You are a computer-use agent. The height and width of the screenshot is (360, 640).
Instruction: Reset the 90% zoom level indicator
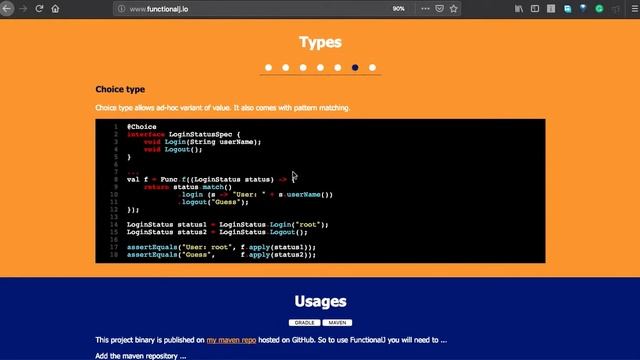(399, 9)
